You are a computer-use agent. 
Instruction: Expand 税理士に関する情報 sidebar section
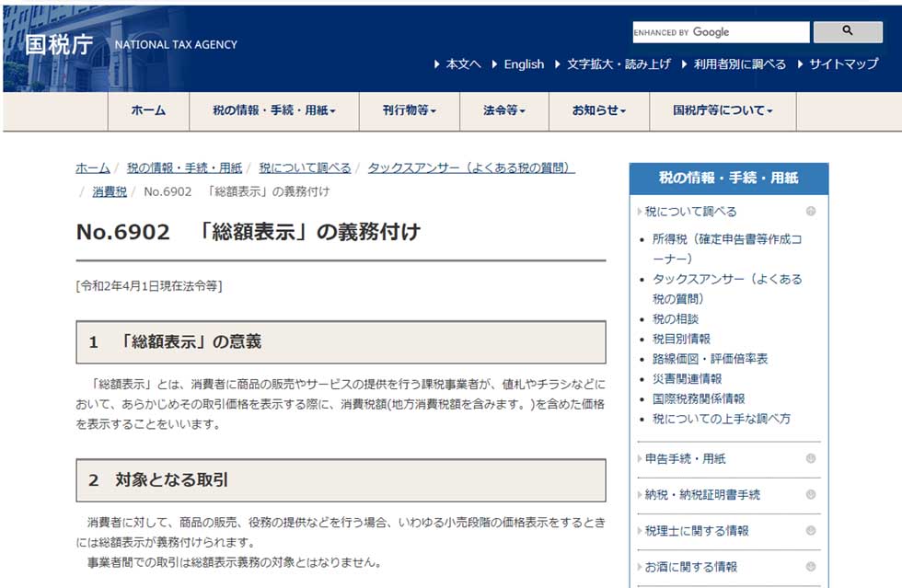[696, 531]
